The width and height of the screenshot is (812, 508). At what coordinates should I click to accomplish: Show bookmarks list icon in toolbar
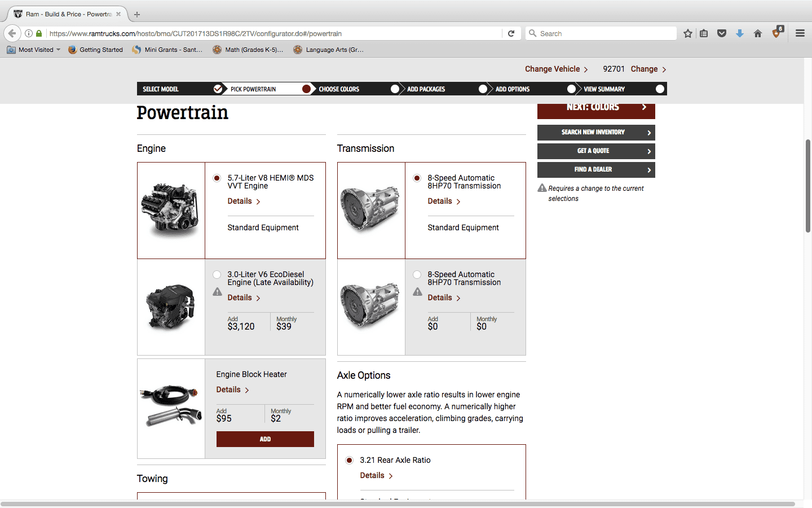pos(704,33)
